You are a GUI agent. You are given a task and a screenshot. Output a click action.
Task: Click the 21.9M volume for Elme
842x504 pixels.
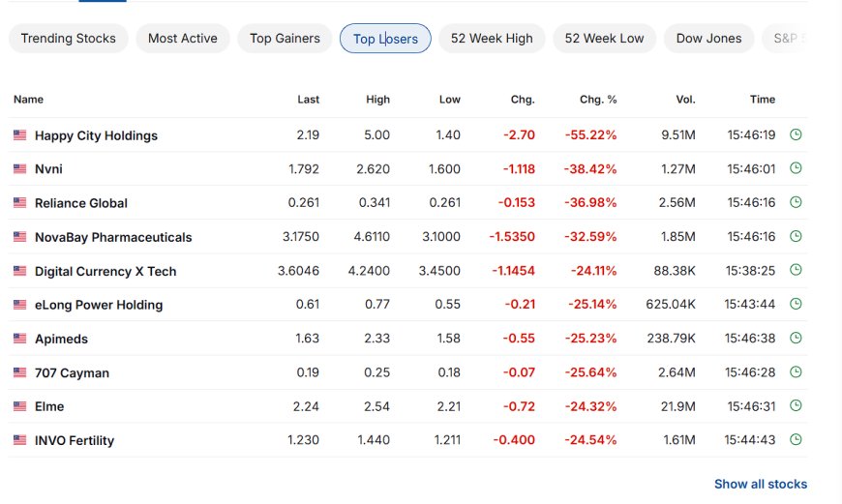pyautogui.click(x=678, y=406)
